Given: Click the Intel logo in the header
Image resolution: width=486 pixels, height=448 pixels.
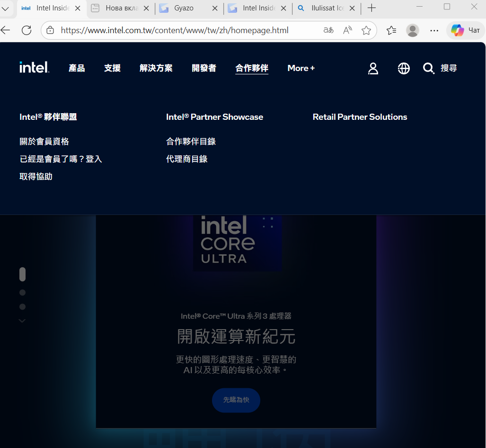Looking at the screenshot, I should pos(34,67).
